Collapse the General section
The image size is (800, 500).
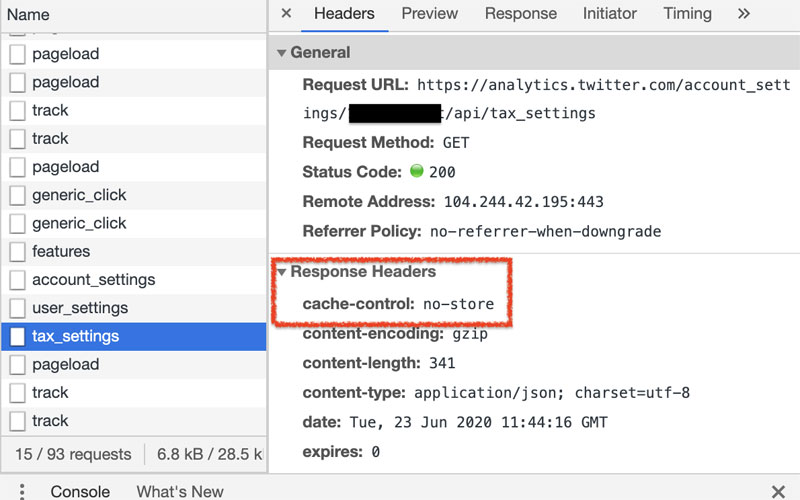point(282,52)
